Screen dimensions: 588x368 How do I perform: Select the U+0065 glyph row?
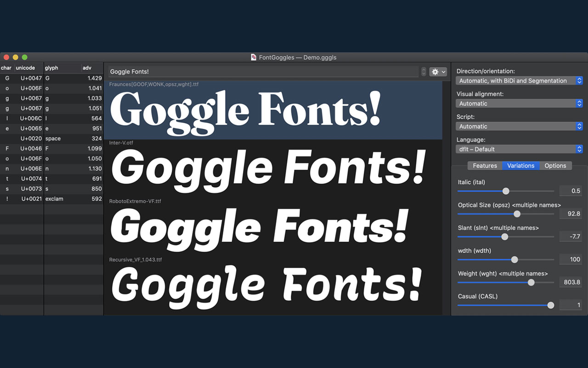(x=52, y=128)
